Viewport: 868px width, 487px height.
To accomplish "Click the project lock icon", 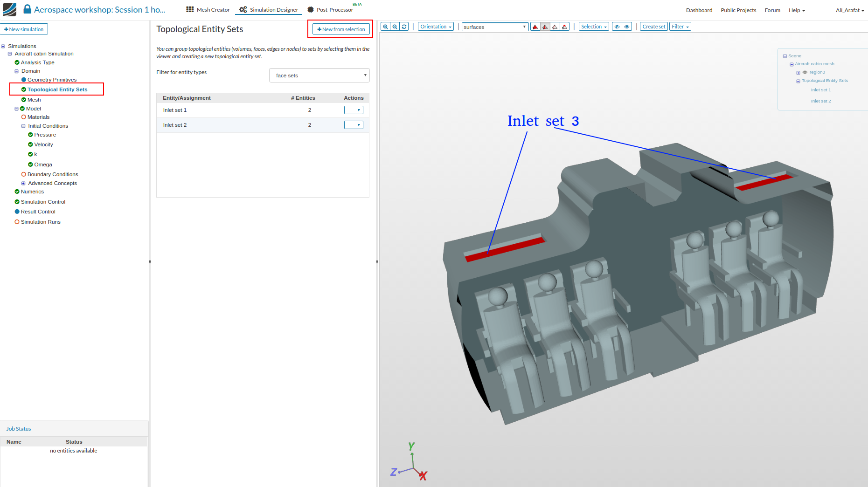I will [x=27, y=9].
